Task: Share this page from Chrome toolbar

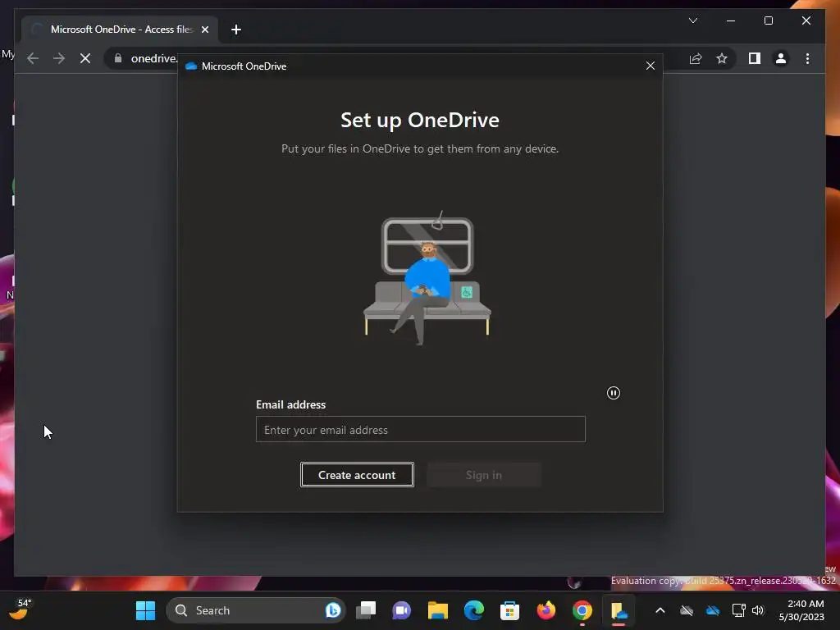Action: click(x=696, y=58)
